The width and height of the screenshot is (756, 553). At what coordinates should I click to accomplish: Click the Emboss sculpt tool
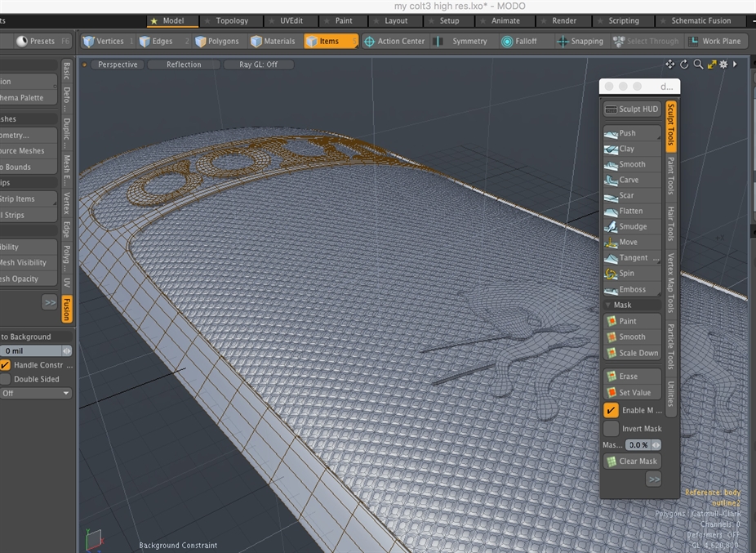[x=631, y=289]
